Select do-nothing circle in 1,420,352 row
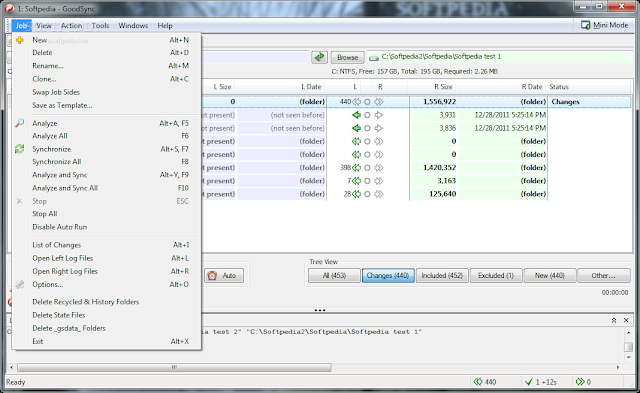 [x=367, y=168]
